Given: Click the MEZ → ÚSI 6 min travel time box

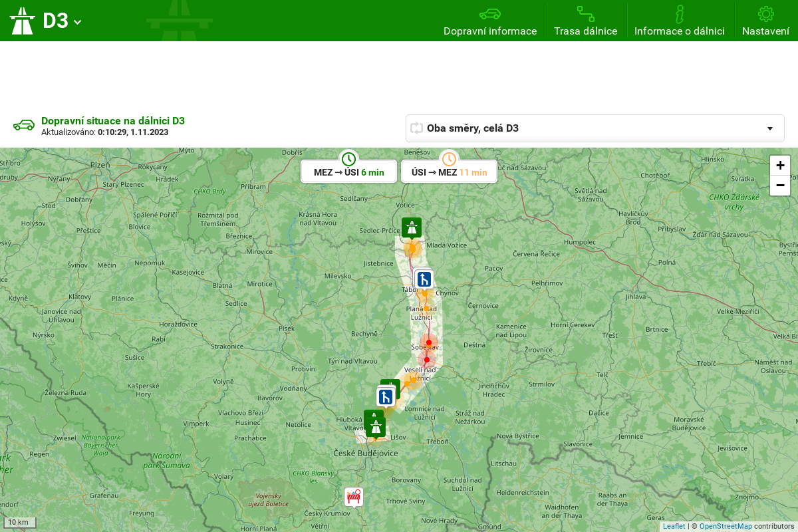Looking at the screenshot, I should pyautogui.click(x=348, y=172).
